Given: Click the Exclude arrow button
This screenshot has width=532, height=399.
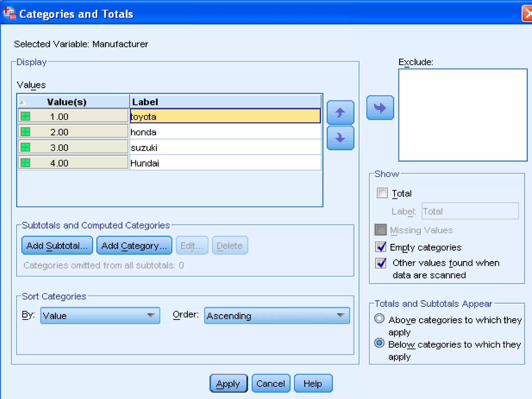Looking at the screenshot, I should (380, 108).
